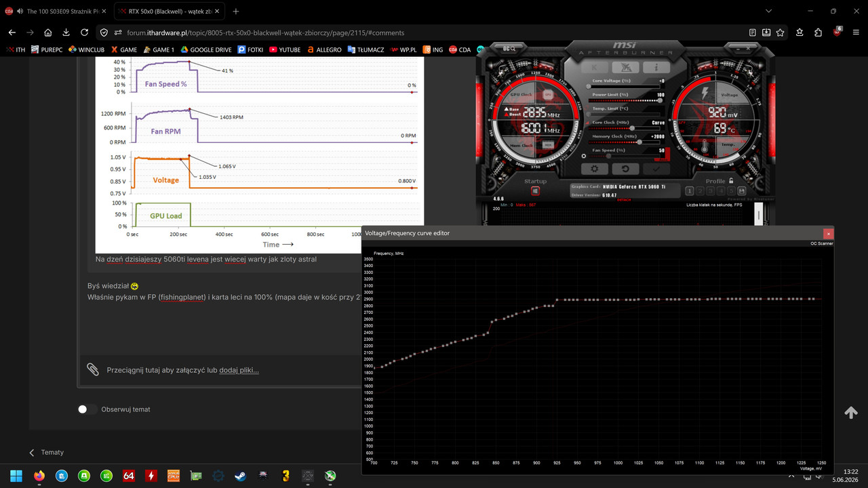Save profile with the floppy disk icon
Viewport: 868px width, 488px height.
[742, 191]
